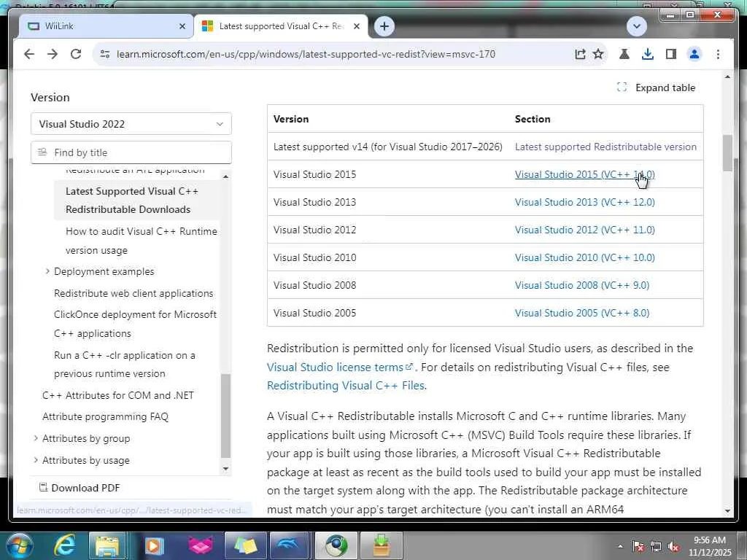
Task: Open Attribute programming FAQ
Action: (x=105, y=416)
